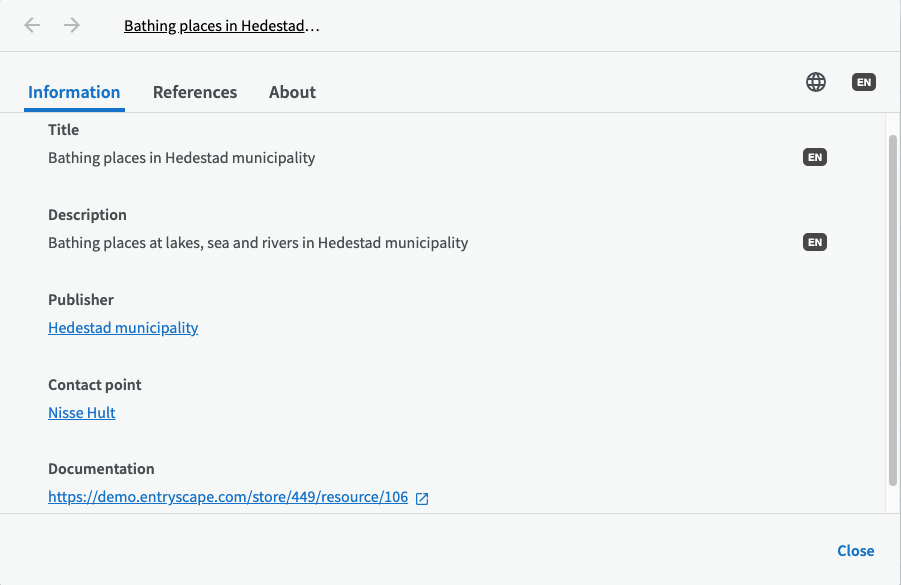Click the EN badge beside the globe

click(x=864, y=82)
